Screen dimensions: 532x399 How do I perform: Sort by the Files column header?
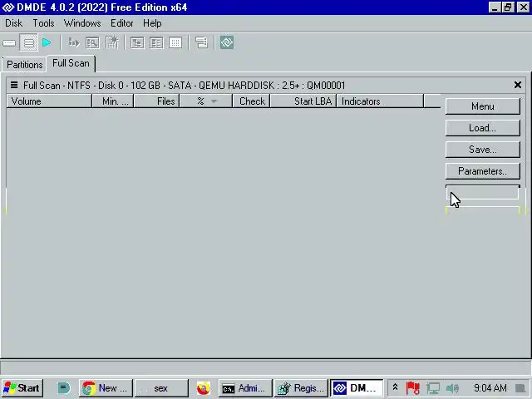coord(156,101)
